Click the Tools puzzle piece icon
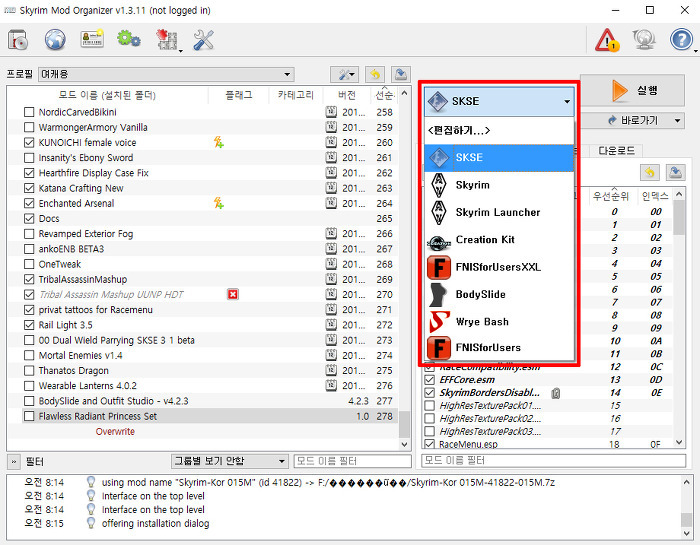 point(167,40)
